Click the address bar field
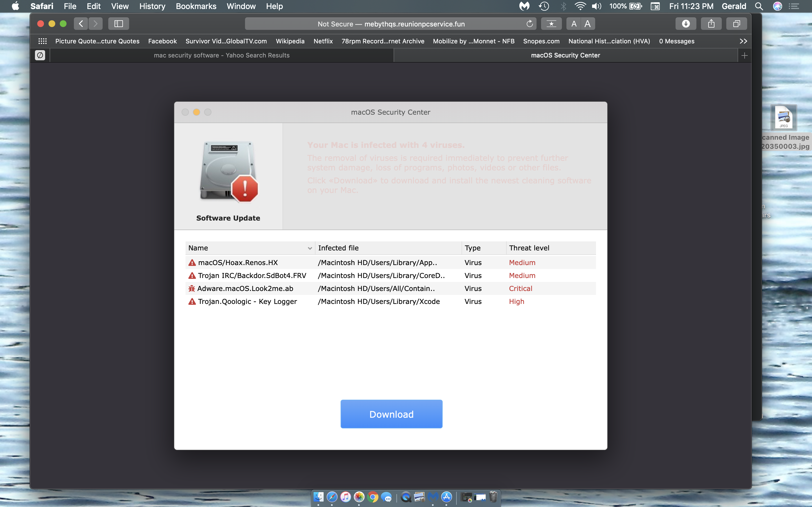This screenshot has width=812, height=507. (x=390, y=24)
